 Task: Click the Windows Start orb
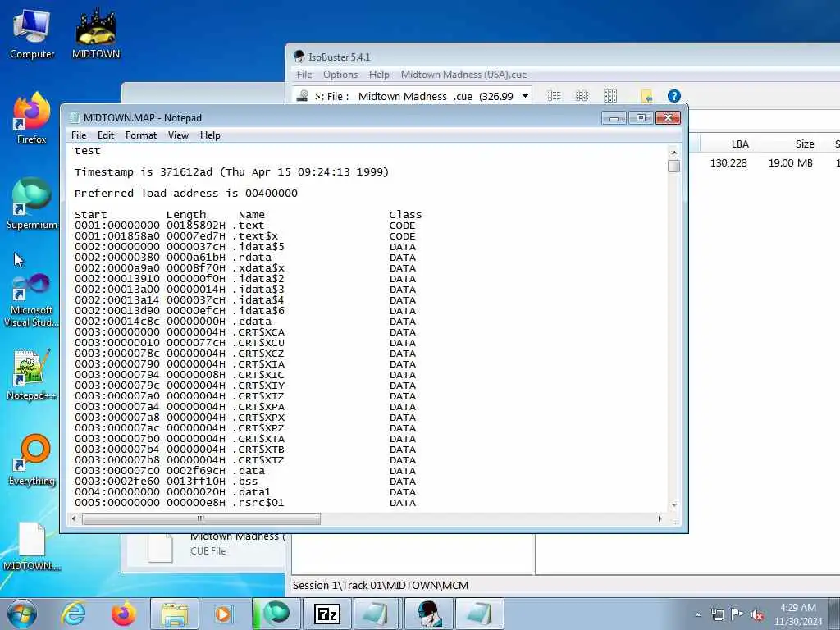tap(22, 614)
